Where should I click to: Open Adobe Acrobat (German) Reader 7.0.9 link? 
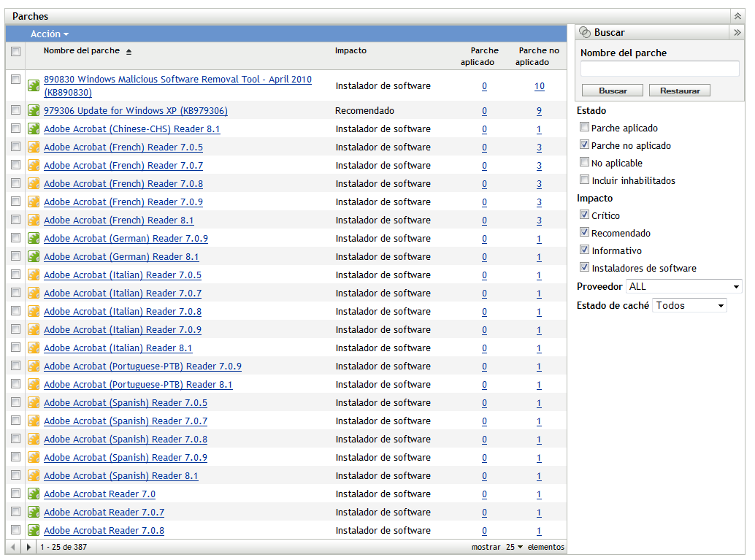pos(126,238)
